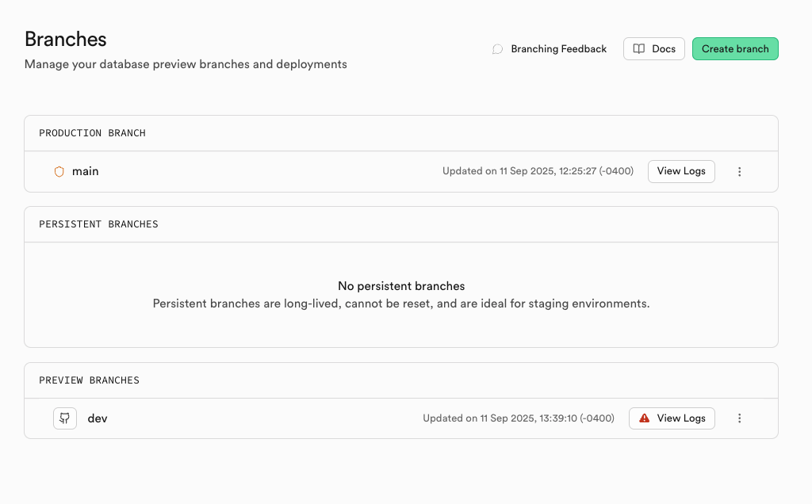
Task: Select the main branch name
Action: (x=86, y=171)
